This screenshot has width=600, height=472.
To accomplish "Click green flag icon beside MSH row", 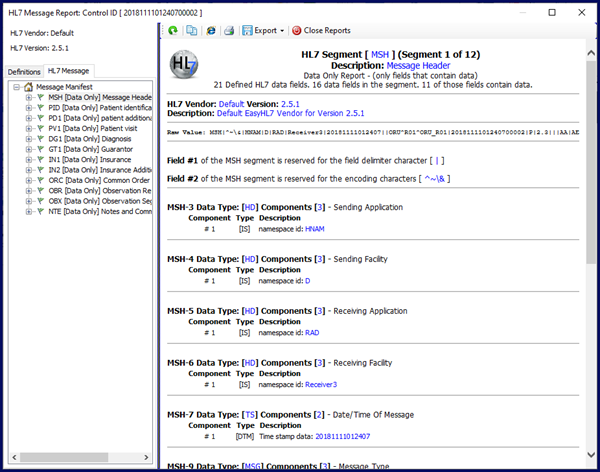I will [x=41, y=97].
